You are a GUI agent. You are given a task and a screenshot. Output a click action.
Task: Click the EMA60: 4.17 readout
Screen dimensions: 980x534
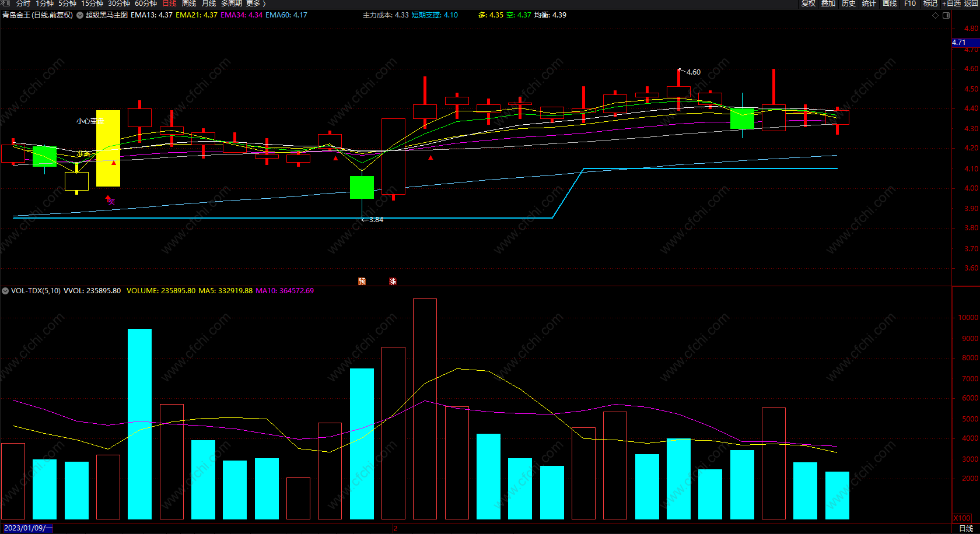(x=286, y=15)
